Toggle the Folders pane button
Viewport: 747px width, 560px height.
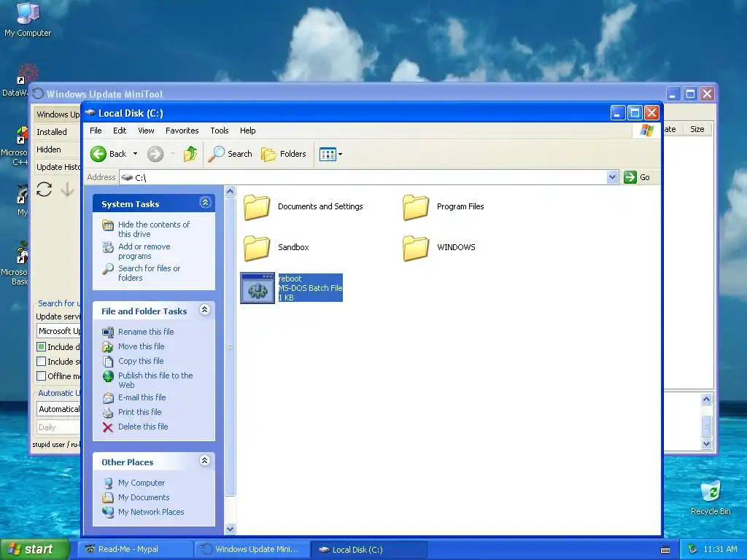(284, 154)
